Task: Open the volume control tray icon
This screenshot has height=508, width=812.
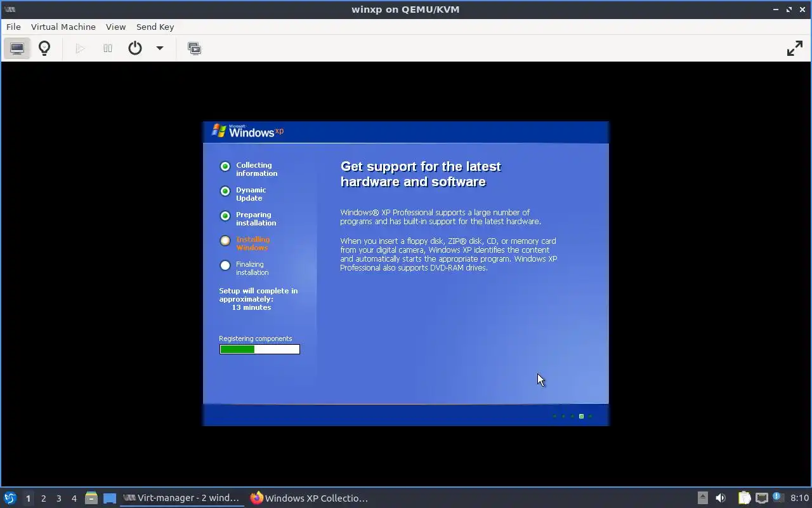Action: (x=720, y=498)
